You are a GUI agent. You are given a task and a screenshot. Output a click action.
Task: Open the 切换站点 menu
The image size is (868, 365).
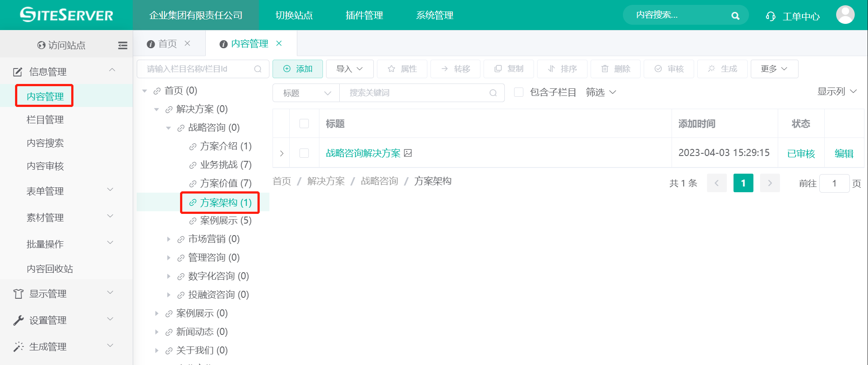click(x=294, y=15)
